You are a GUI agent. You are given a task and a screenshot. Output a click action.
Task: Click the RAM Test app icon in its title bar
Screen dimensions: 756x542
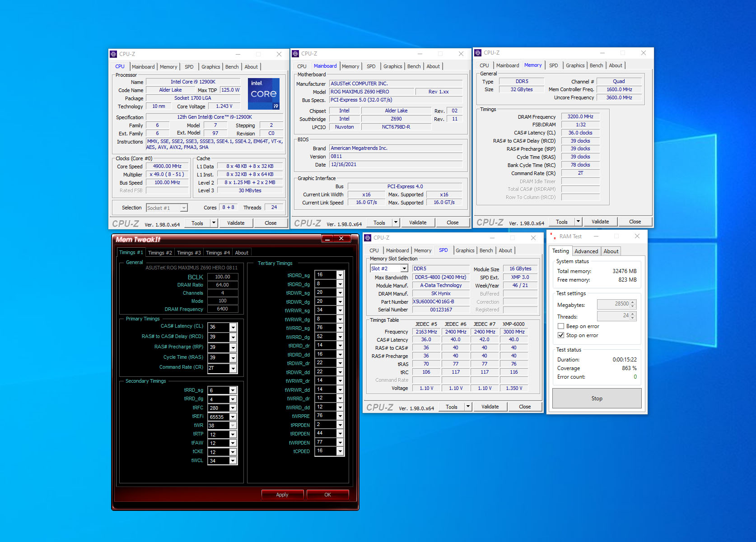click(553, 236)
